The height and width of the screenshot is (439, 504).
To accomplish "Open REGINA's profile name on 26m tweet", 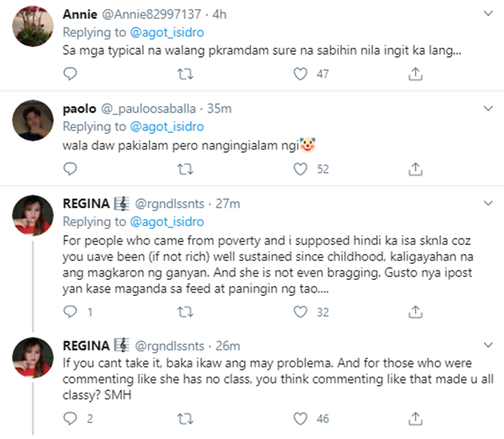I will [86, 346].
